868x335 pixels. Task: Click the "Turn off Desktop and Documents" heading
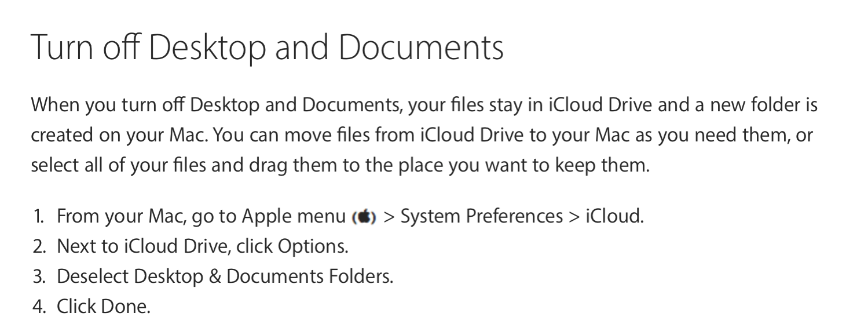(266, 48)
